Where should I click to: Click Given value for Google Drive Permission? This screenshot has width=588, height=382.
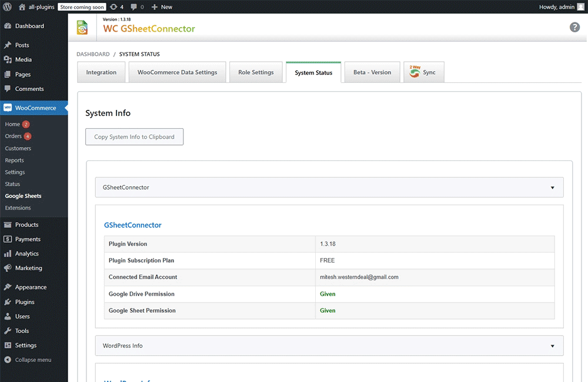point(328,294)
